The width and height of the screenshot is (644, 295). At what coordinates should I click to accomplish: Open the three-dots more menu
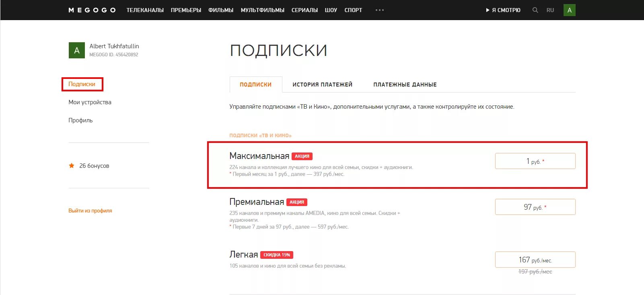coord(379,10)
